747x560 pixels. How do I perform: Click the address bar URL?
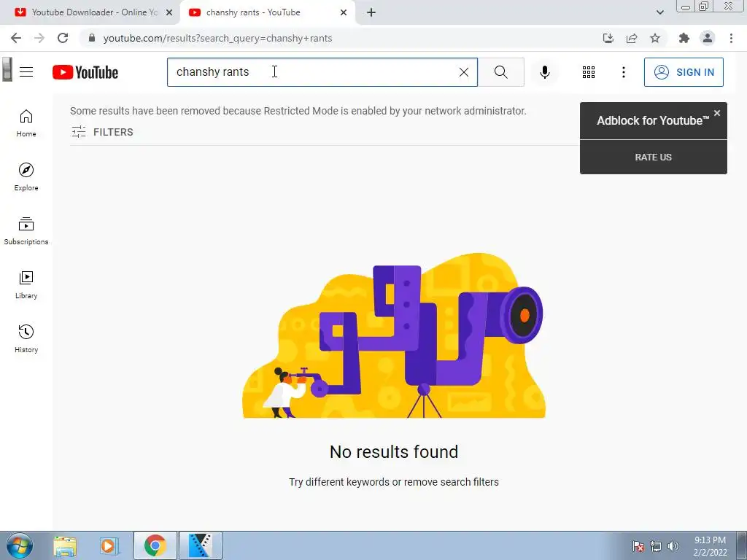coord(217,38)
